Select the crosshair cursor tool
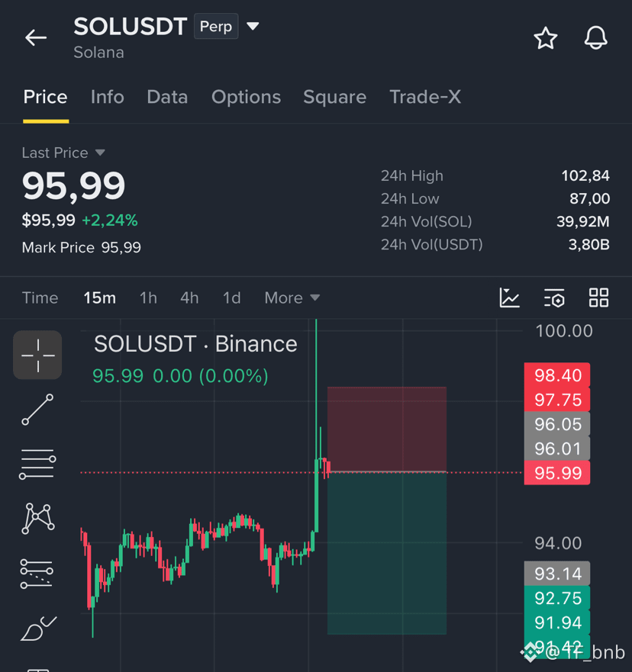This screenshot has width=632, height=672. pos(37,355)
